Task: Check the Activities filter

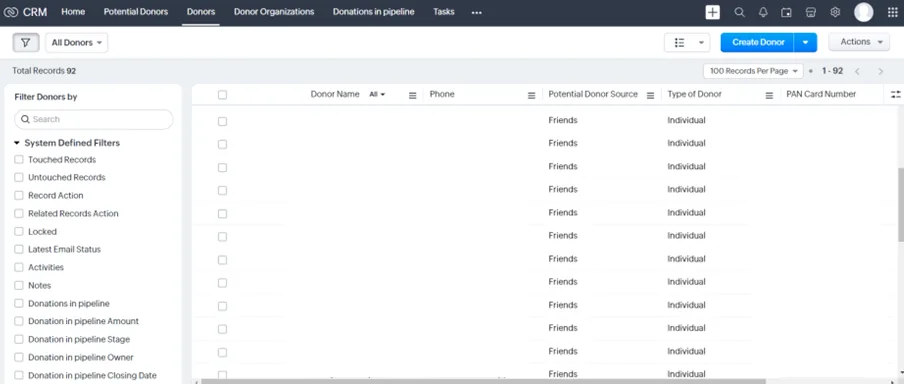Action: click(19, 268)
